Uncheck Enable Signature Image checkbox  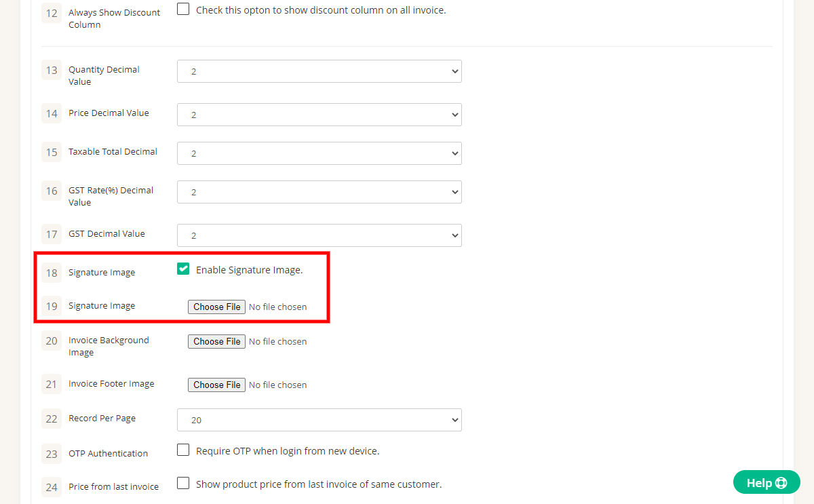(183, 269)
